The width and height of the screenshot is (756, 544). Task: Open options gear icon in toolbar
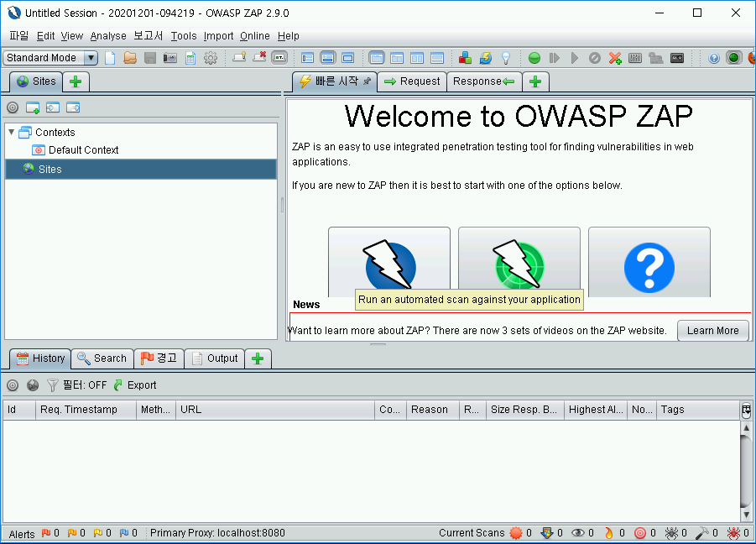[x=211, y=59]
